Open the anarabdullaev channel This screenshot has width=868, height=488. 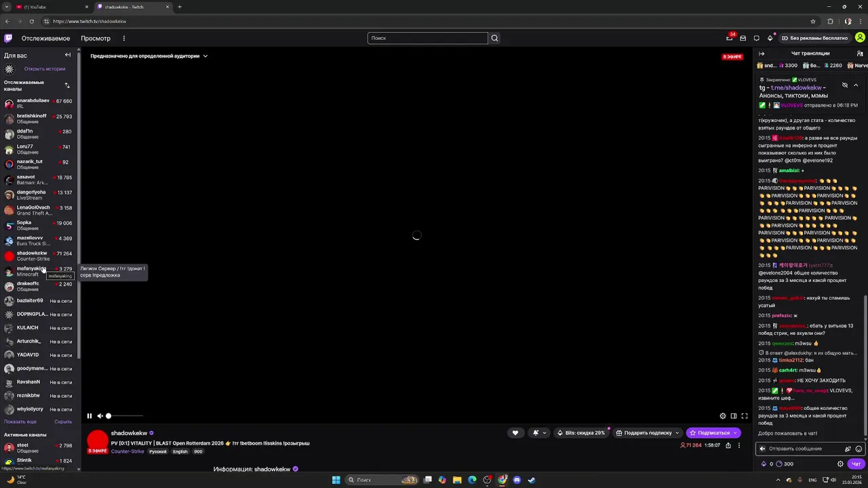(39, 104)
